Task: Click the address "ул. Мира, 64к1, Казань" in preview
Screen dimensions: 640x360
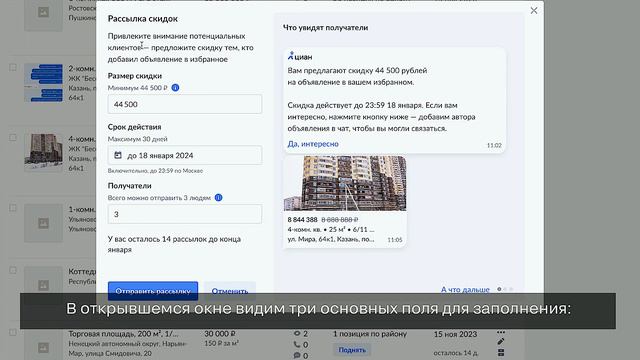Action: [x=331, y=239]
